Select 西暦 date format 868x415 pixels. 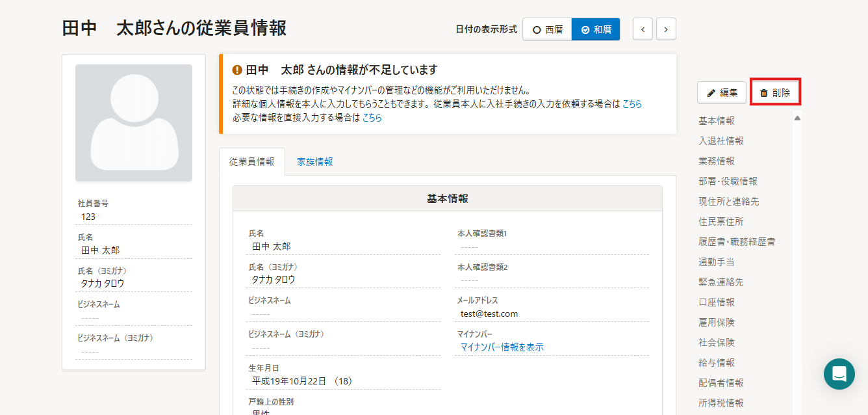pos(547,29)
